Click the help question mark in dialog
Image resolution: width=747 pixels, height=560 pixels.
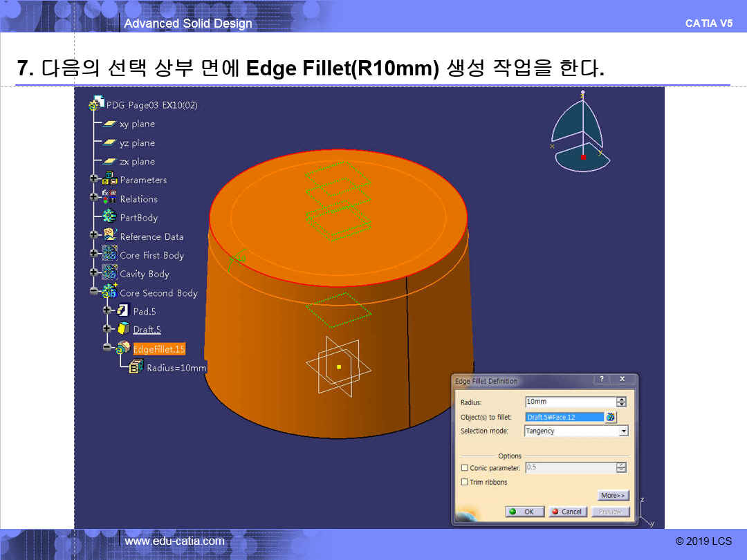(602, 380)
